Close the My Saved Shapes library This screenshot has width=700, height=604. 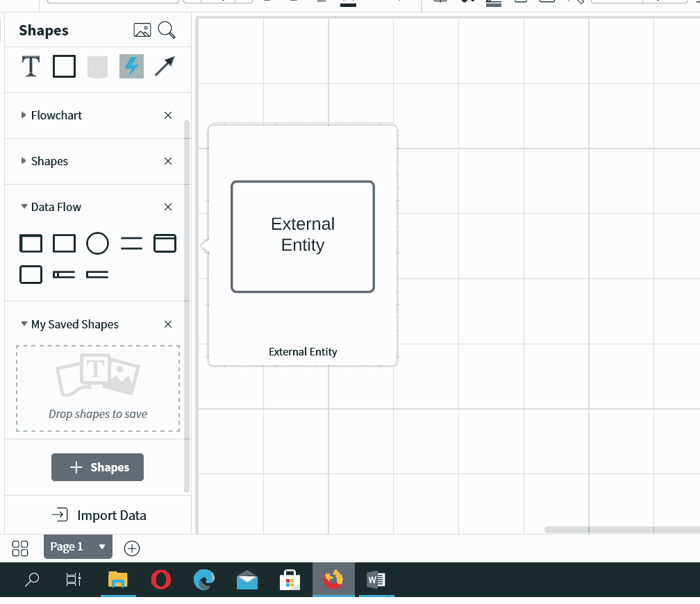168,324
